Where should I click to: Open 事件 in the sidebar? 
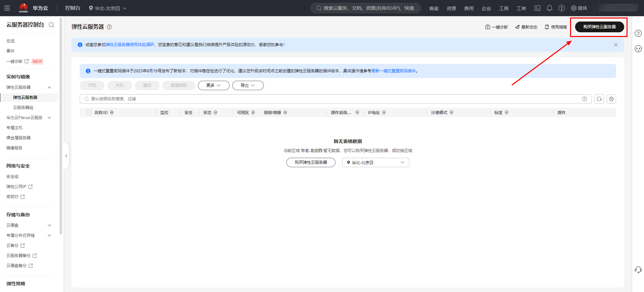(10, 51)
